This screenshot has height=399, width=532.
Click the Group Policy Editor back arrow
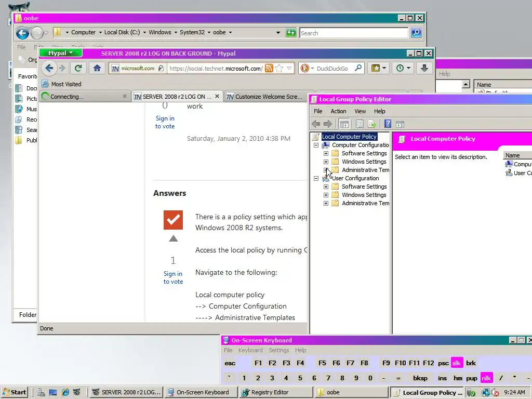pos(316,124)
